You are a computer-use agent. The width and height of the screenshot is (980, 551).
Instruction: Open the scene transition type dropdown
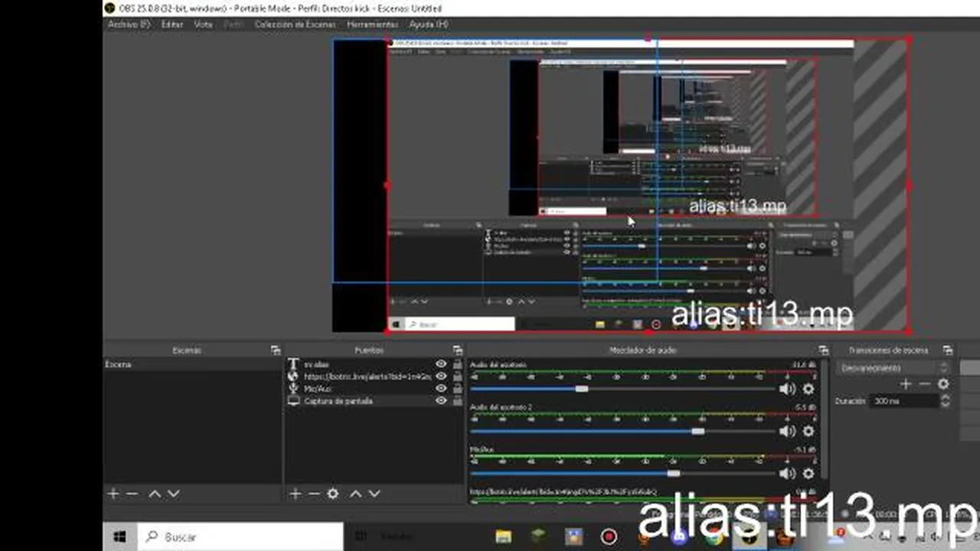pyautogui.click(x=893, y=368)
